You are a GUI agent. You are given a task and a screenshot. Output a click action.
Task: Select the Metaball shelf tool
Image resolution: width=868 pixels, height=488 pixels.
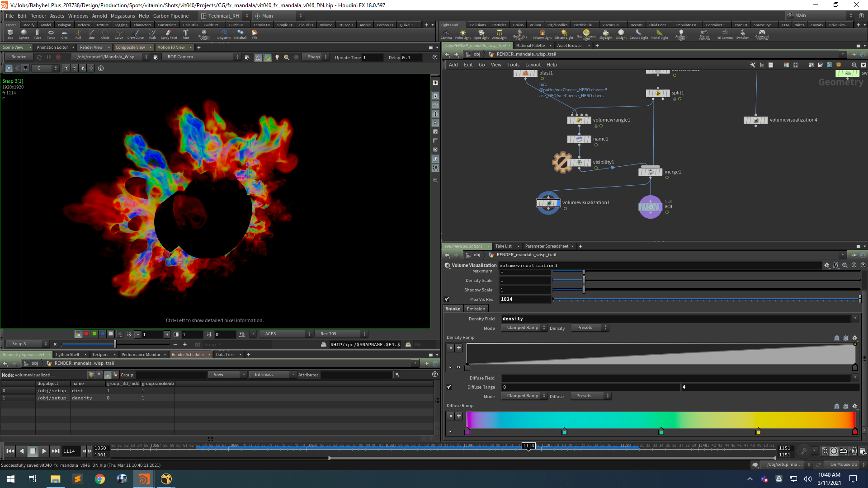pos(240,34)
